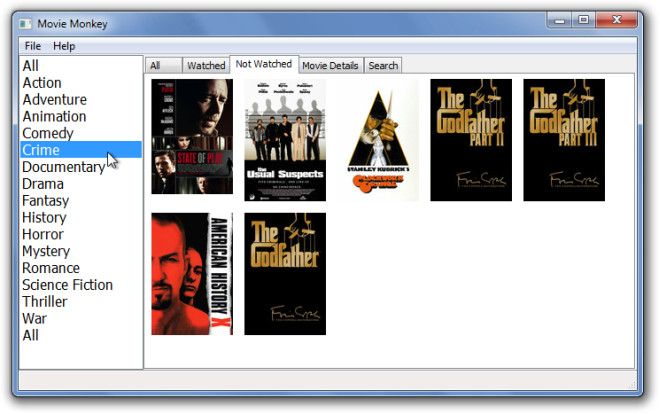The height and width of the screenshot is (414, 660).
Task: Select The Usual Suspects poster
Action: [x=285, y=140]
